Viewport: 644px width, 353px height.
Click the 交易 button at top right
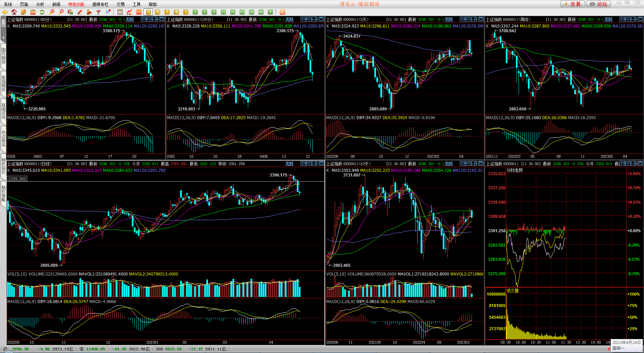click(x=573, y=4)
